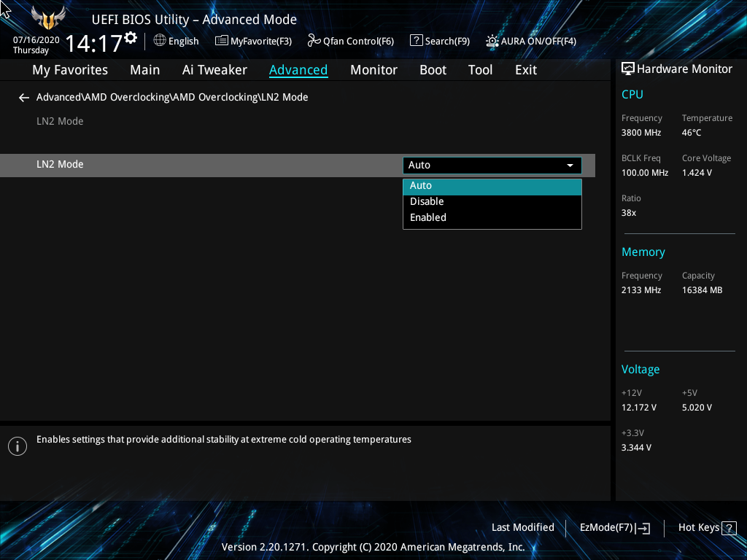Choose Disable in the LN2 Mode list
The height and width of the screenshot is (560, 747).
point(492,201)
